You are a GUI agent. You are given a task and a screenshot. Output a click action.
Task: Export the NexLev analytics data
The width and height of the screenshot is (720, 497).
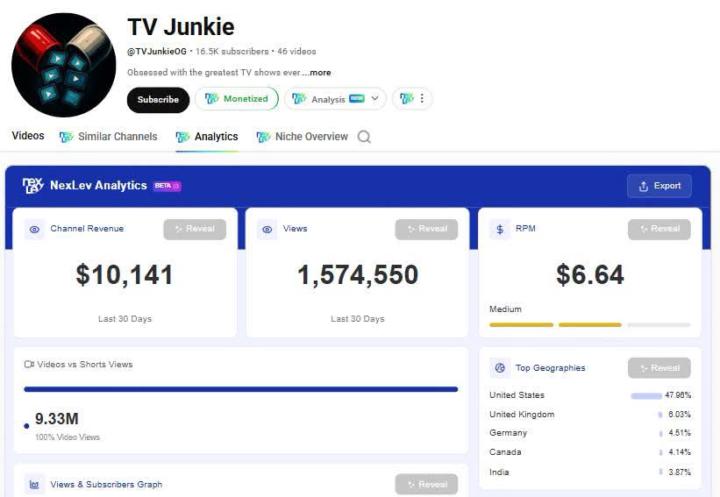tap(659, 186)
